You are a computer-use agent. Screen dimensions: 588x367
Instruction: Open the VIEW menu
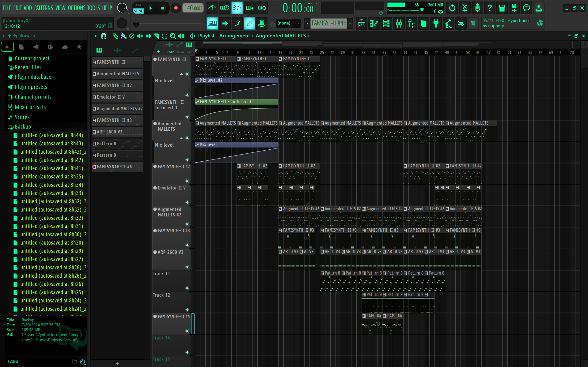click(60, 8)
